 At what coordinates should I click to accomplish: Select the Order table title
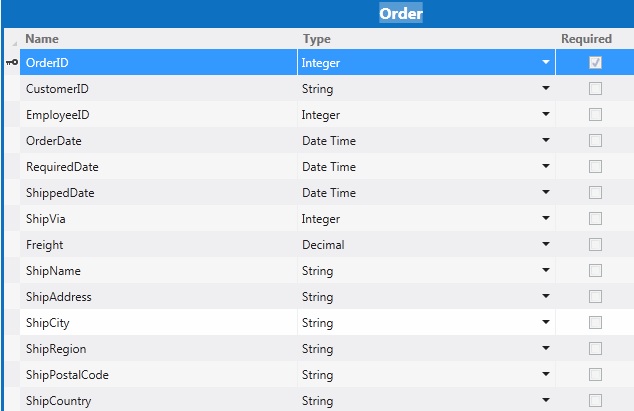[x=400, y=14]
